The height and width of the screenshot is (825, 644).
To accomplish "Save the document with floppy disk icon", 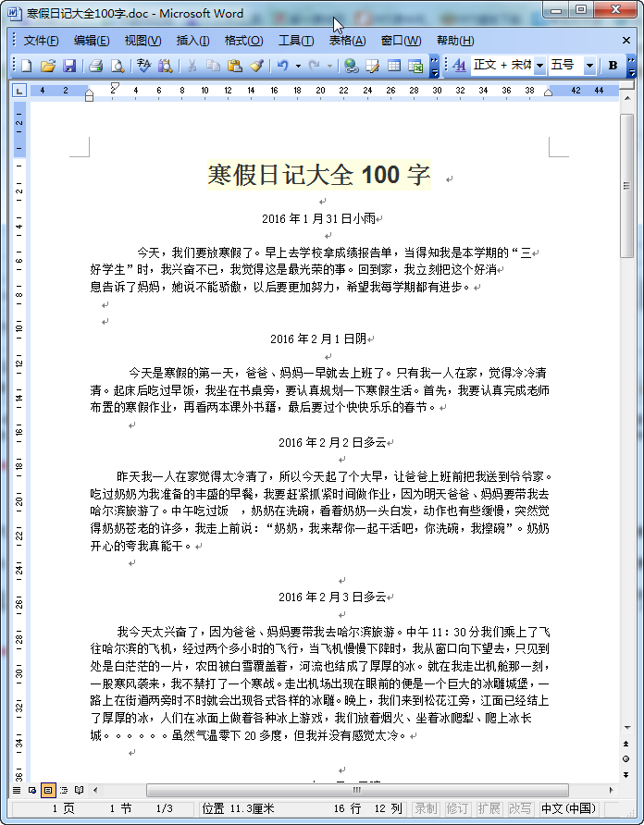I will [x=69, y=66].
